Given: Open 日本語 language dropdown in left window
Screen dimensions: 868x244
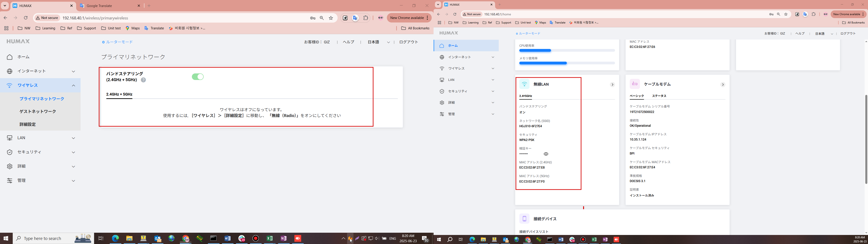Looking at the screenshot, I should point(379,42).
